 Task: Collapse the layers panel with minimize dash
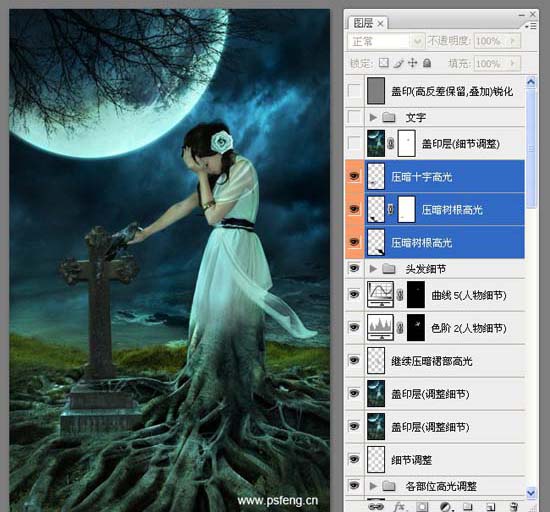click(x=522, y=15)
